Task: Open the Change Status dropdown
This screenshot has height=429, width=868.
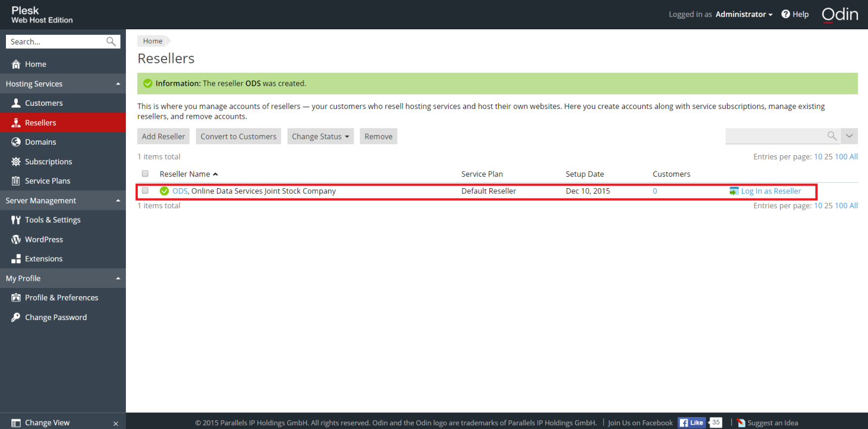Action: [x=320, y=137]
